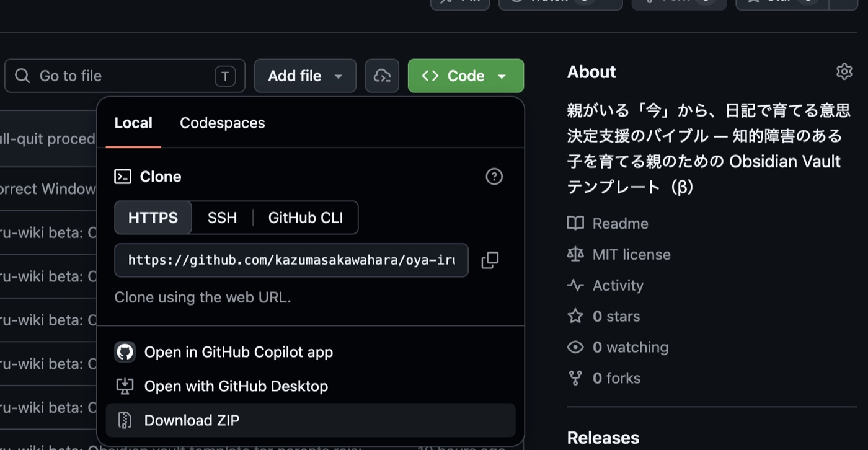868x450 pixels.
Task: Switch to the Codespaces tab
Action: (x=222, y=123)
